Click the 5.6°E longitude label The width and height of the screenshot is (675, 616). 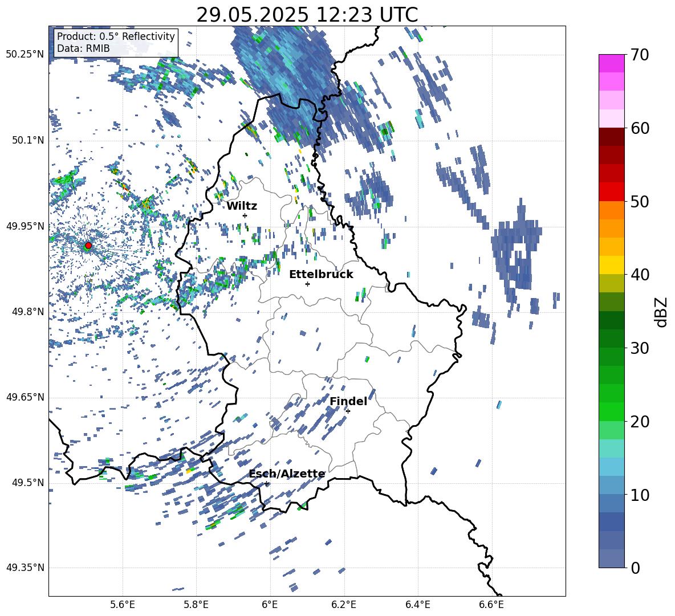(123, 605)
